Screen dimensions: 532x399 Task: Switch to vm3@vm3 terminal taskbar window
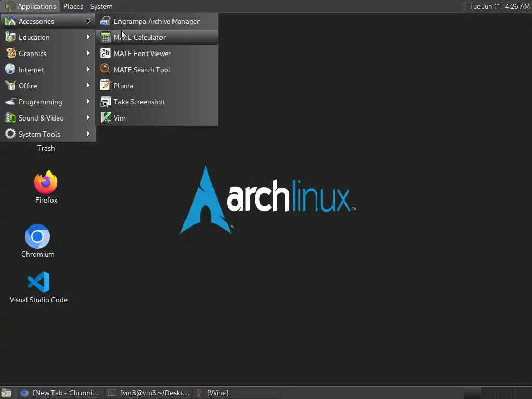[x=149, y=393]
